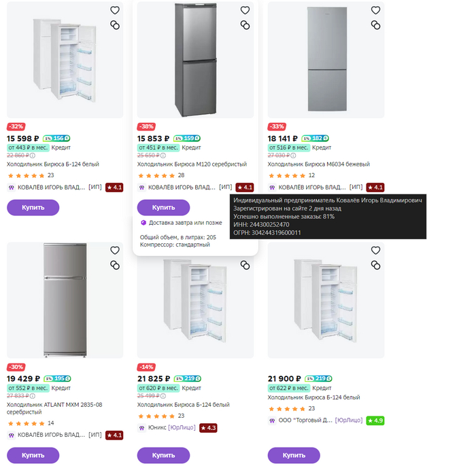This screenshot has height=466, width=476.
Task: Favorite the Бирюса M6034 бежевый fridge
Action: (x=375, y=11)
